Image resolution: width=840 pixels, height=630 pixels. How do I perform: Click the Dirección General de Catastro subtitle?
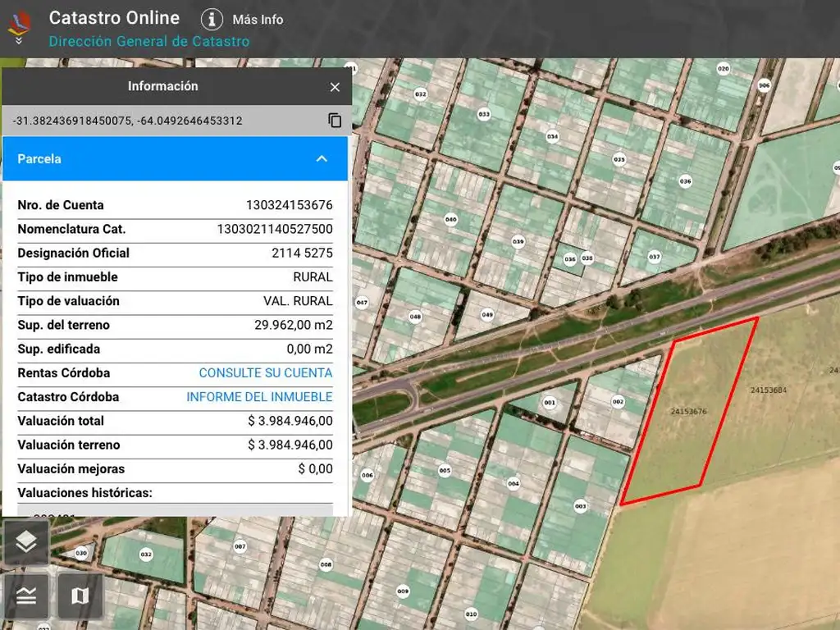pyautogui.click(x=149, y=41)
